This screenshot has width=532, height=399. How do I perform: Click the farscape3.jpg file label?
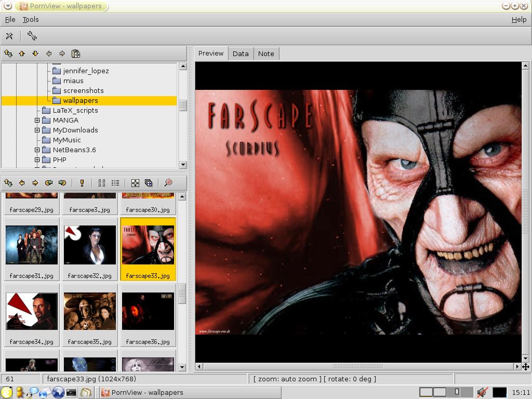(89, 210)
